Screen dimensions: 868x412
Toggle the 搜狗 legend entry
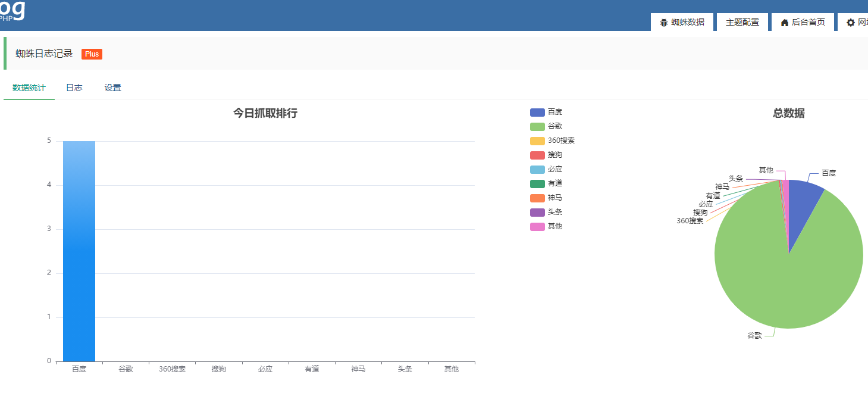546,155
